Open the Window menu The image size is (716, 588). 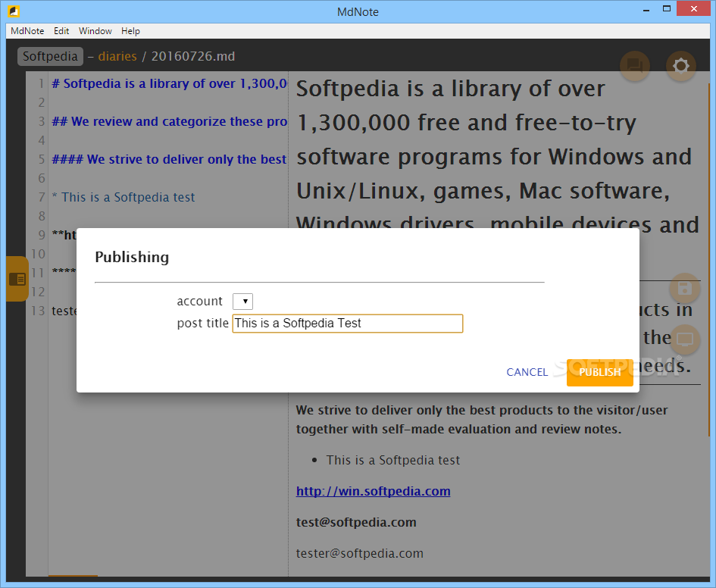click(95, 30)
